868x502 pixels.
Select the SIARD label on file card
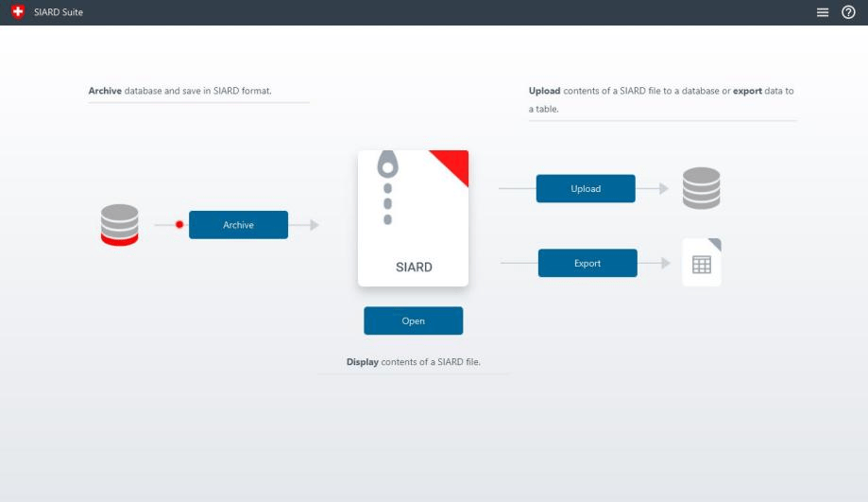tap(414, 268)
